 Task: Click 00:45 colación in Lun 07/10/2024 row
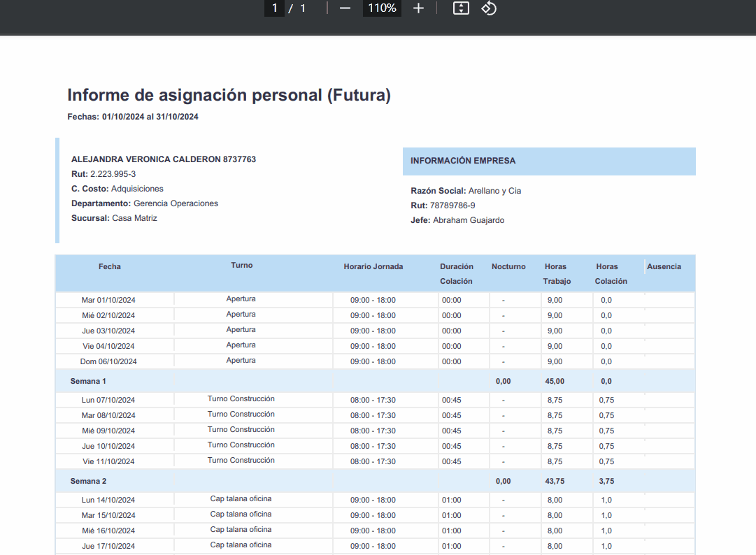pos(452,400)
